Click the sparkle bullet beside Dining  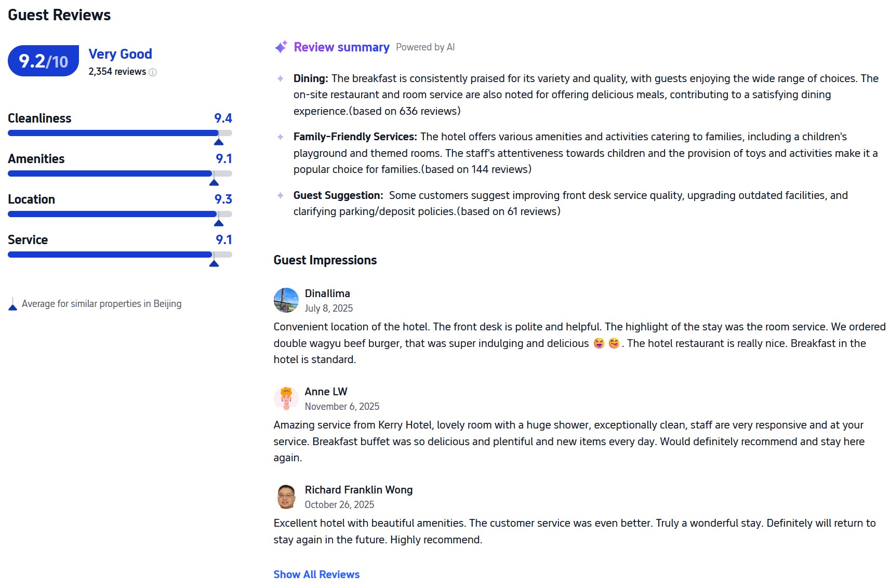coord(281,78)
